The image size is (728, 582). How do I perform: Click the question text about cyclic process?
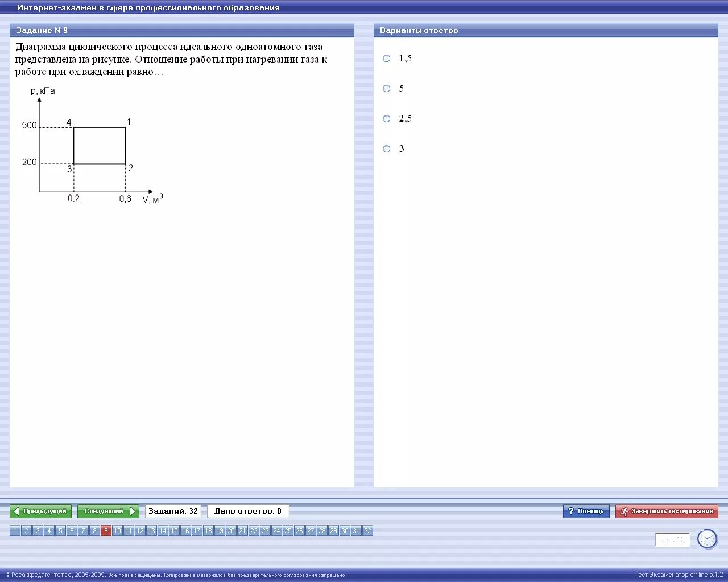click(171, 59)
